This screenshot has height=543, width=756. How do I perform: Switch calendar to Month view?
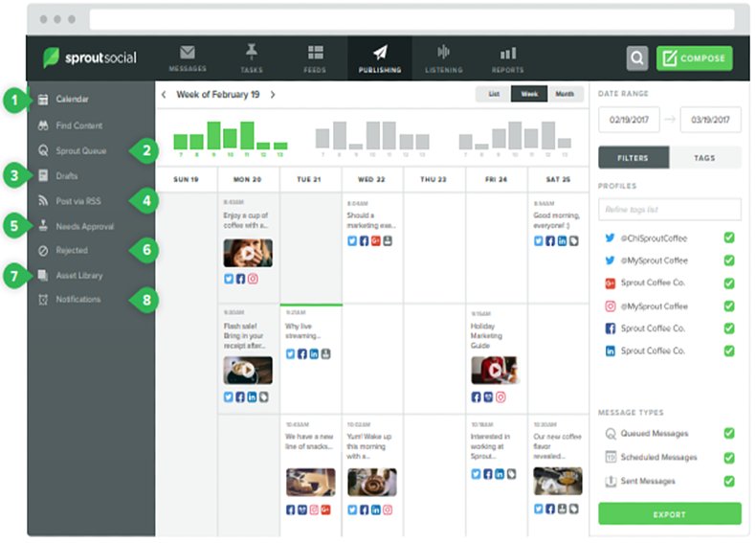[565, 95]
